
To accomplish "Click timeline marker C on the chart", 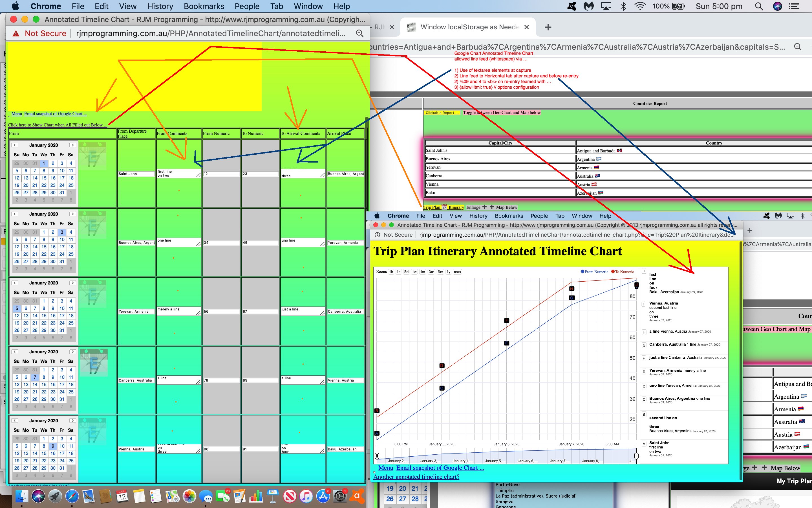I will [x=442, y=388].
